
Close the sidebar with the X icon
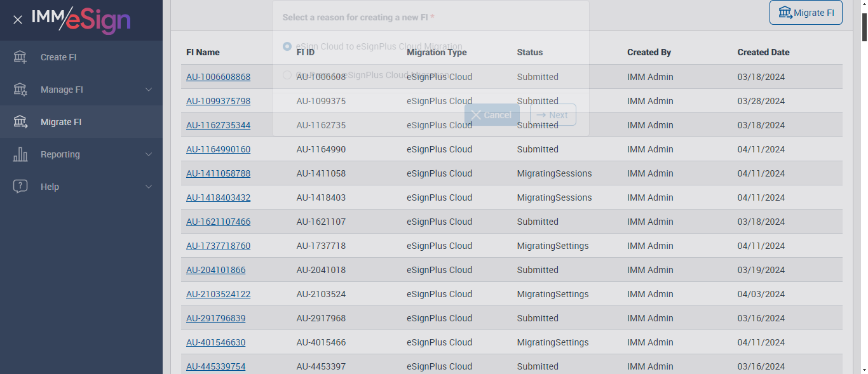18,20
